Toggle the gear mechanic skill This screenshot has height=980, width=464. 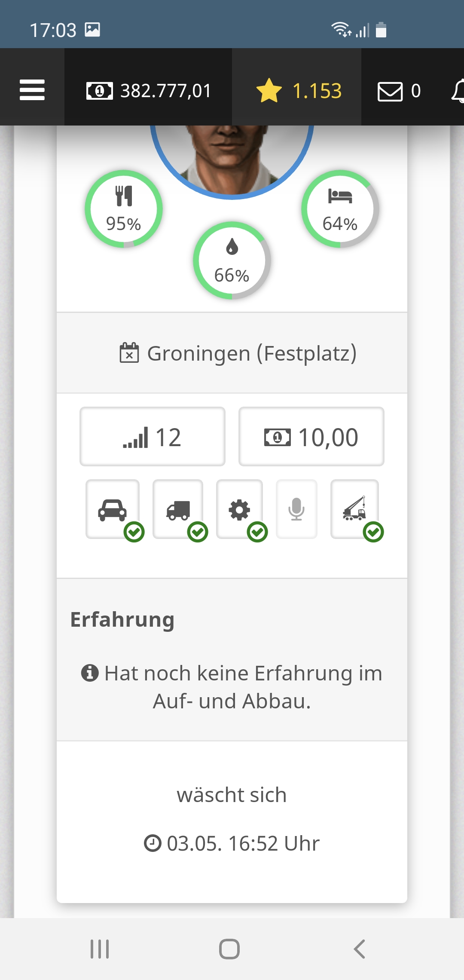pyautogui.click(x=239, y=509)
